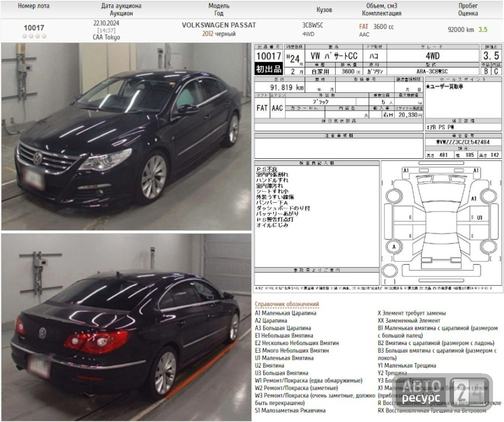Click the 'Дата аукциона' column header
The width and height of the screenshot is (504, 422).
pos(121,6)
